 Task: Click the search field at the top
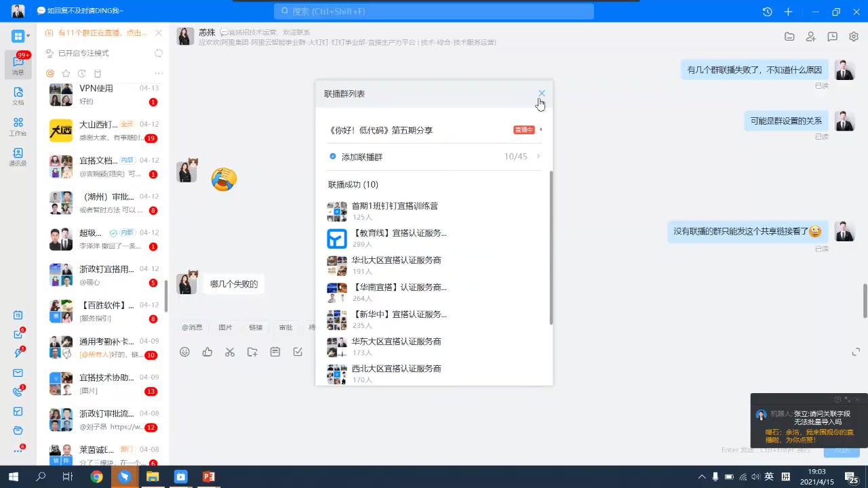coord(434,12)
